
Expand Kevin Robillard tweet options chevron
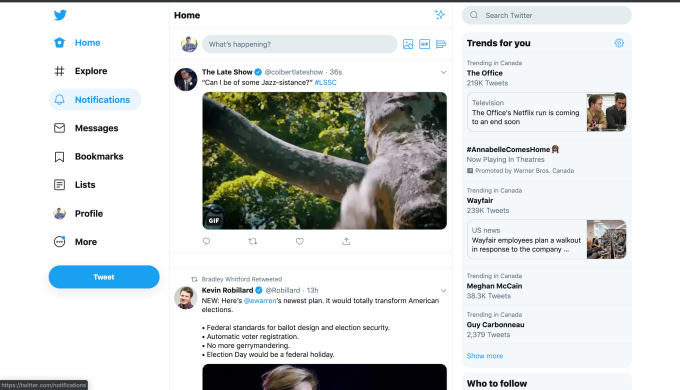(443, 290)
